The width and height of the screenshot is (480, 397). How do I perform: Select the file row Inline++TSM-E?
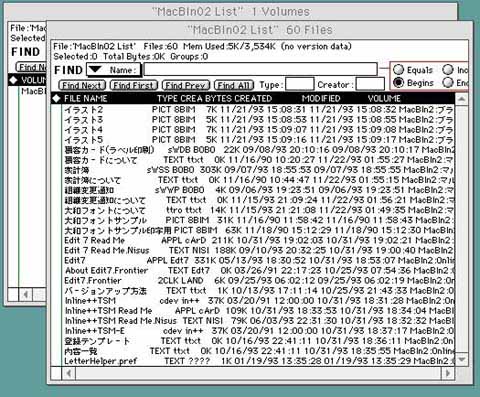(x=259, y=331)
